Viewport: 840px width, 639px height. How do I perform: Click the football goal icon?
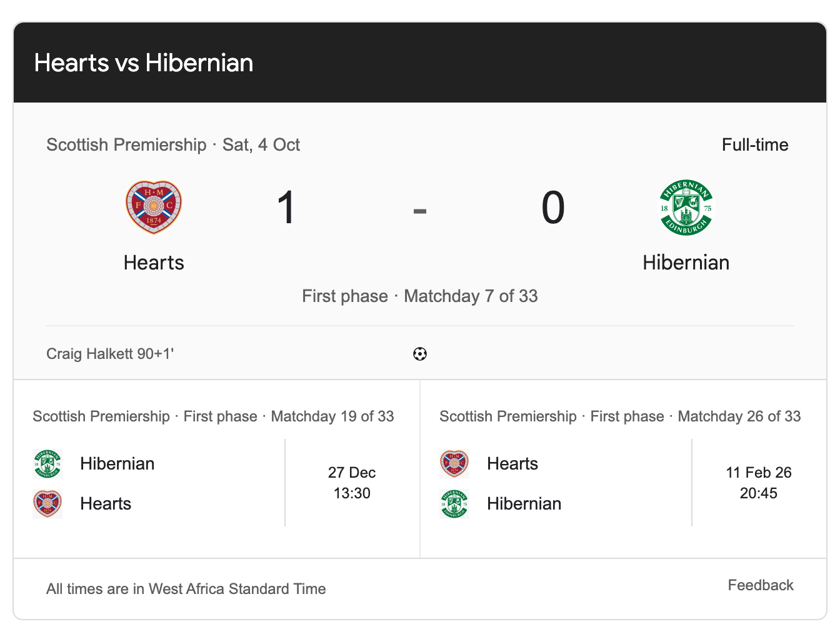(420, 354)
